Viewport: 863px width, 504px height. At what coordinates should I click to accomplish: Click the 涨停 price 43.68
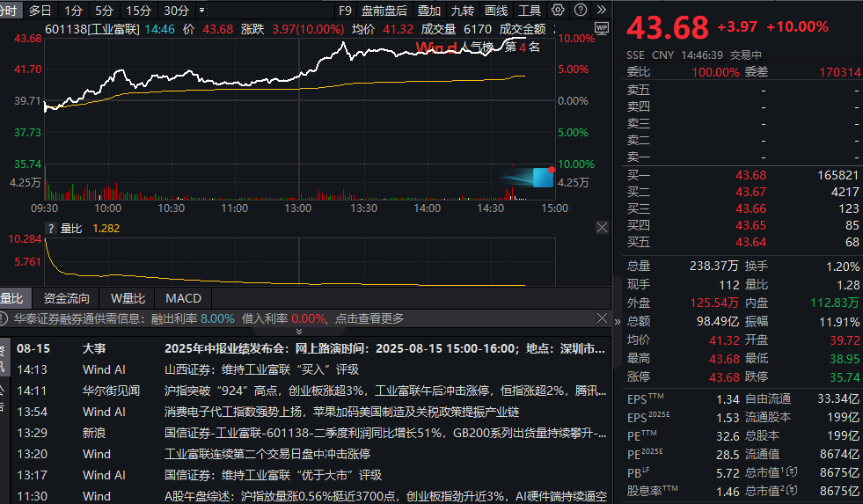(724, 377)
